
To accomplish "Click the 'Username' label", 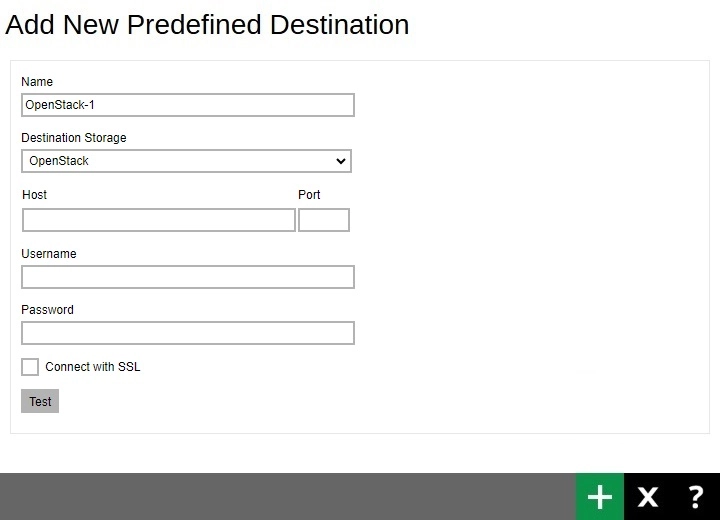I will coord(49,254).
